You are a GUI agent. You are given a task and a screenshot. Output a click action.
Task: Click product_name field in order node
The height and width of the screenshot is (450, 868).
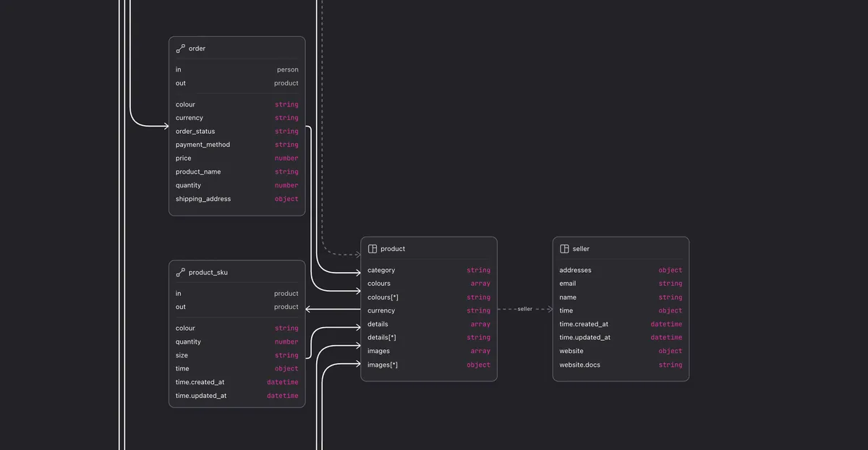pos(237,171)
